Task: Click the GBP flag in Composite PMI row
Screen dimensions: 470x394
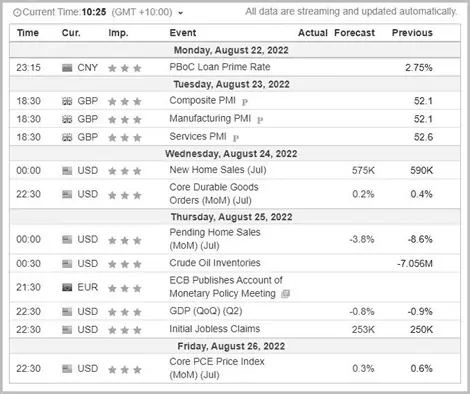Action: tap(67, 101)
